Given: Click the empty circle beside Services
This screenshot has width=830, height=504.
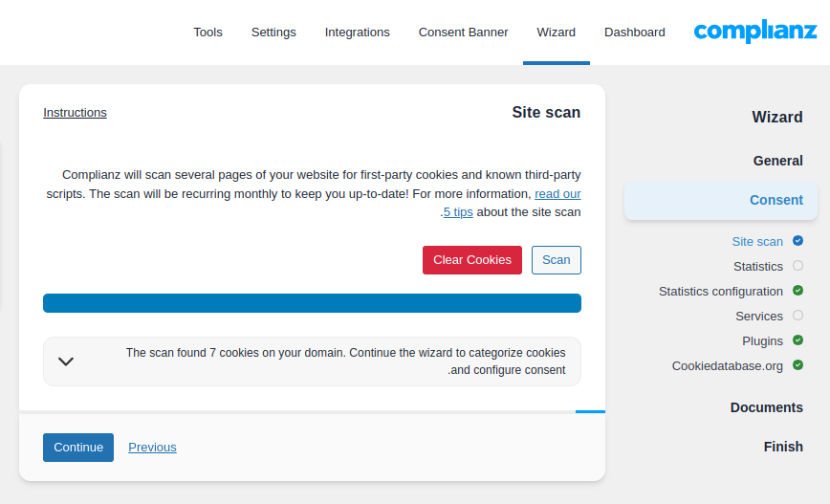Looking at the screenshot, I should 797,316.
